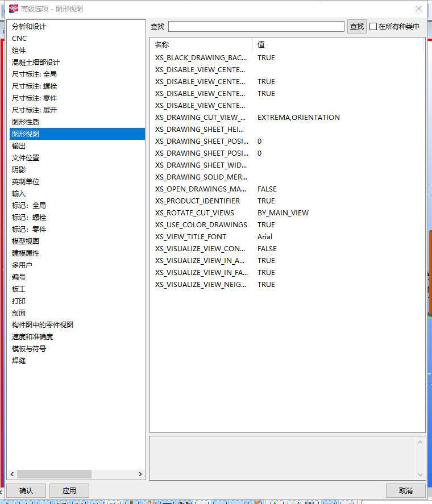Click the description box's down scroll arrow
432x504 pixels.
coord(421,475)
